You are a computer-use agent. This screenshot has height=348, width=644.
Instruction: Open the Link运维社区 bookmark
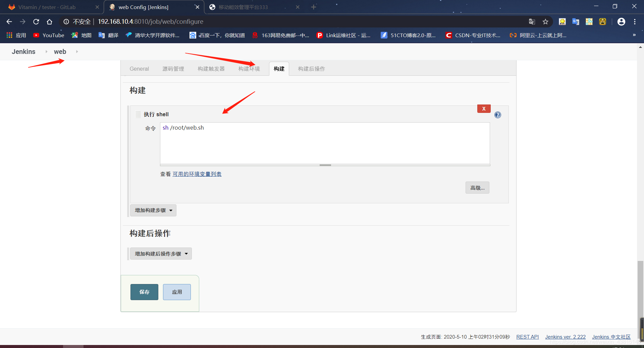click(x=343, y=35)
